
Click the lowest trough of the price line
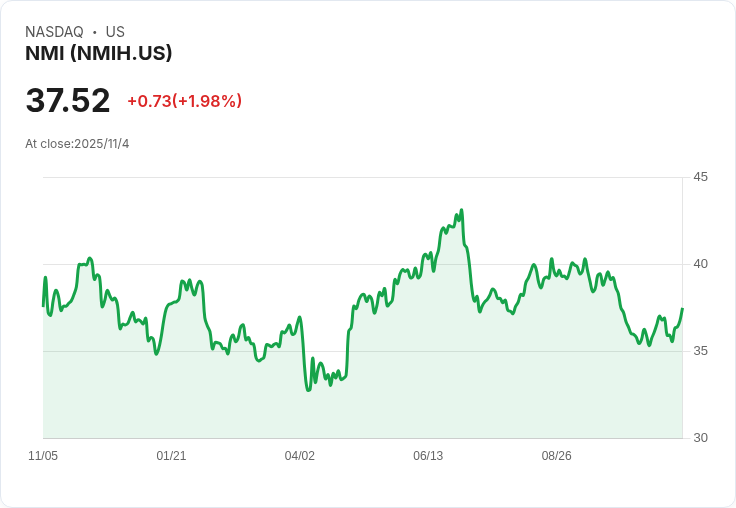(x=308, y=390)
